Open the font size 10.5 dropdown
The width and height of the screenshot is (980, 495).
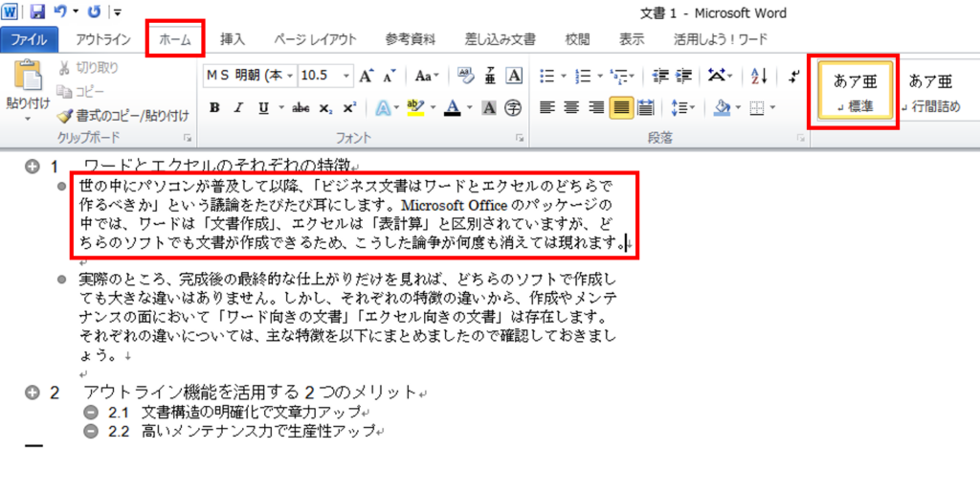click(x=346, y=76)
